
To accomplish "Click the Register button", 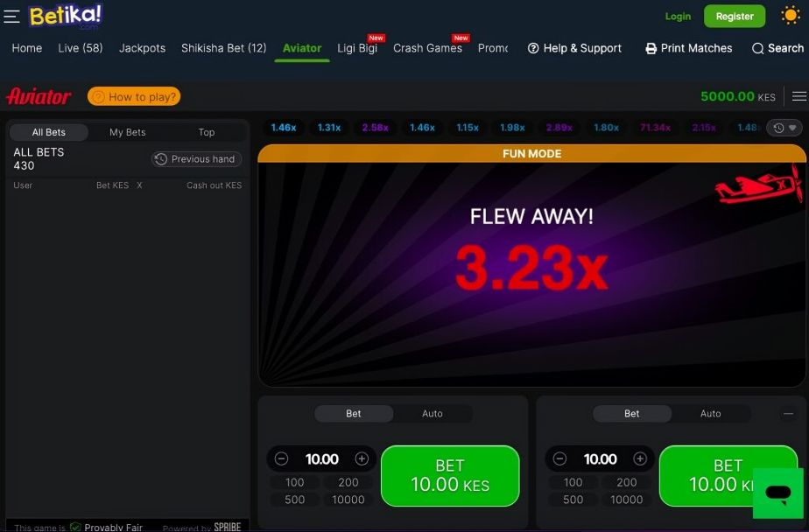I will [x=735, y=17].
